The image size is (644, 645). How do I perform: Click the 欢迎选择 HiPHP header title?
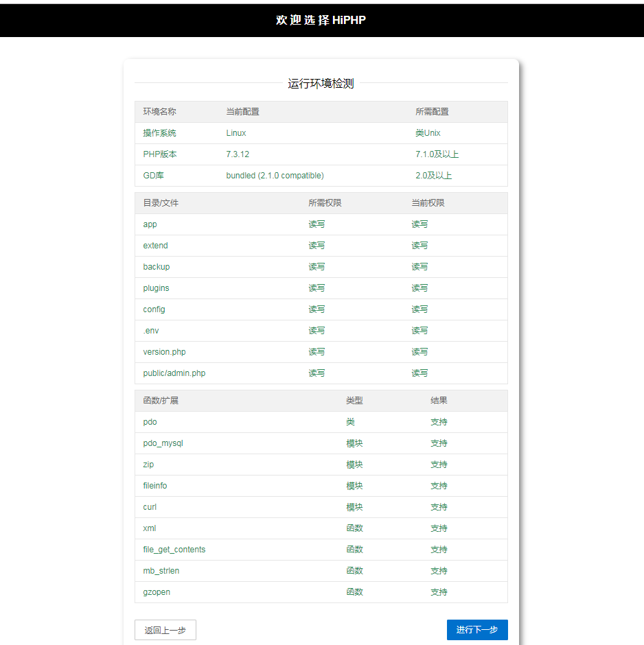click(321, 20)
